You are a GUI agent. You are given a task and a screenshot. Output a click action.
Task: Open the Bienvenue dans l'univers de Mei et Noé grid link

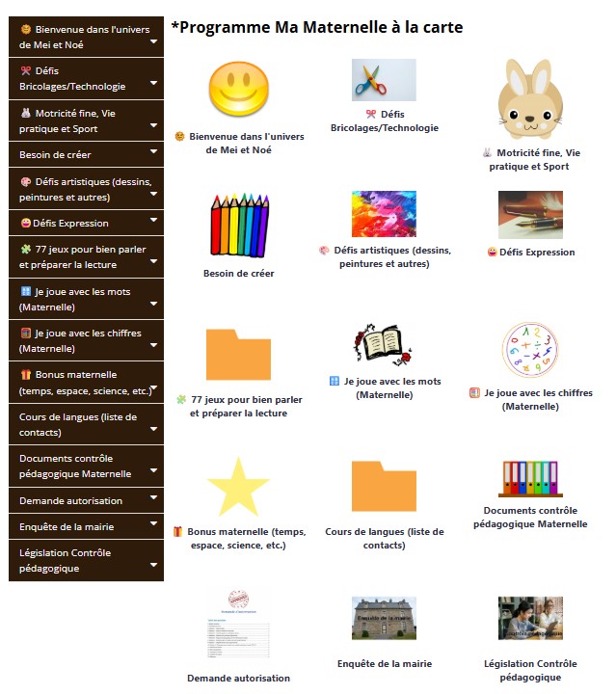click(x=239, y=143)
